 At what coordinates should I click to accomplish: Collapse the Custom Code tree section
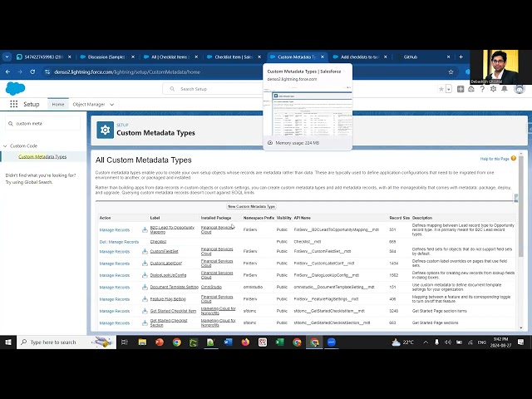(x=5, y=146)
